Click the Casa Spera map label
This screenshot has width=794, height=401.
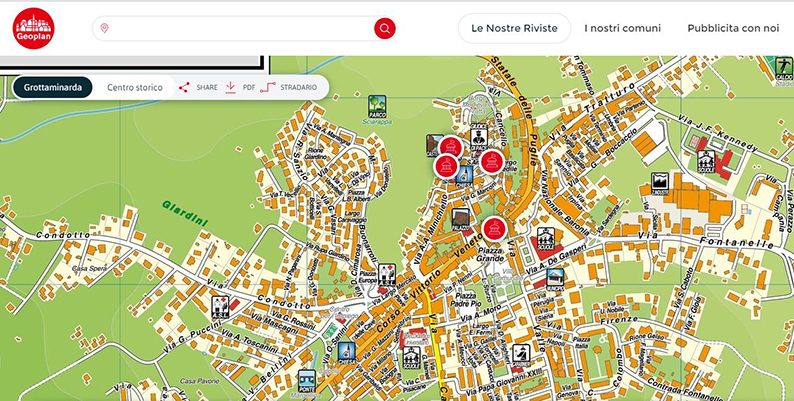pos(90,268)
